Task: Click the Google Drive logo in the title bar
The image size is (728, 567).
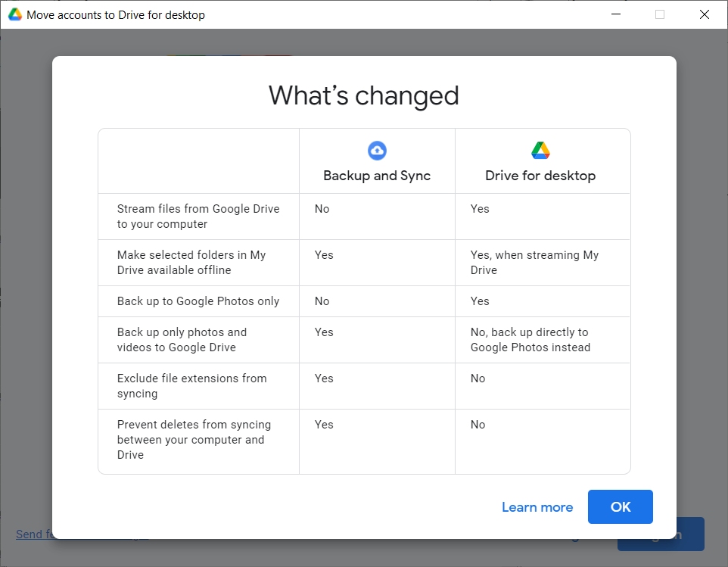Action: pos(15,14)
